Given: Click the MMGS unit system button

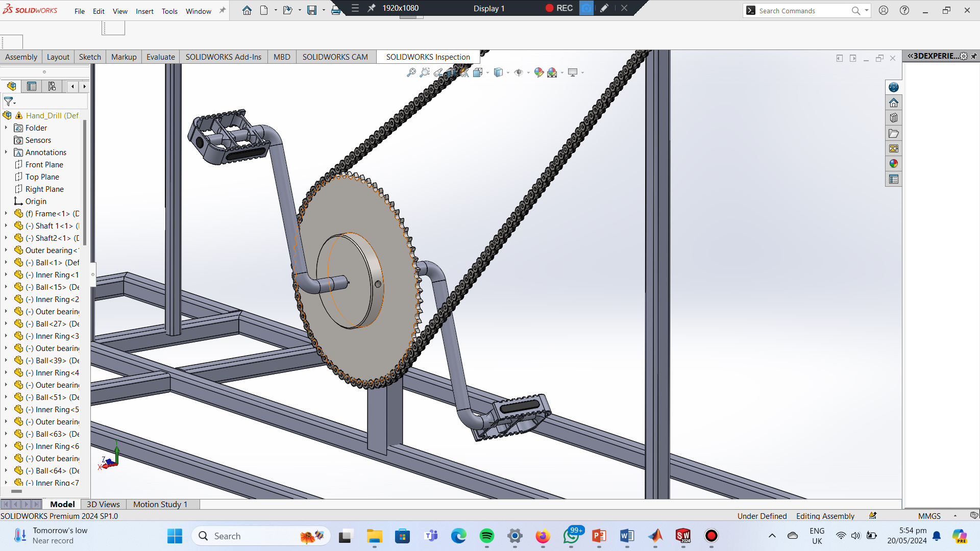Looking at the screenshot, I should pyautogui.click(x=929, y=516).
